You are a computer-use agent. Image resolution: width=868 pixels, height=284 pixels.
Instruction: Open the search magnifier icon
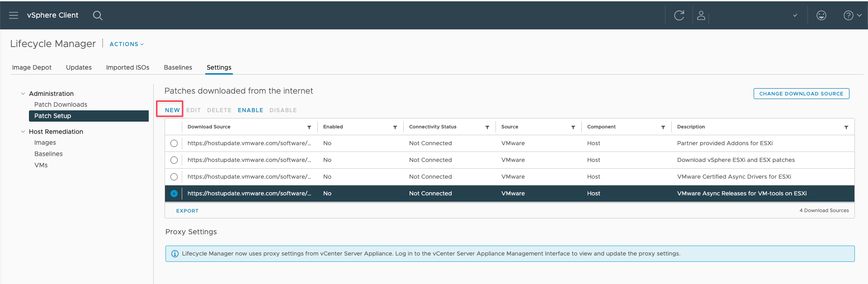coord(98,15)
